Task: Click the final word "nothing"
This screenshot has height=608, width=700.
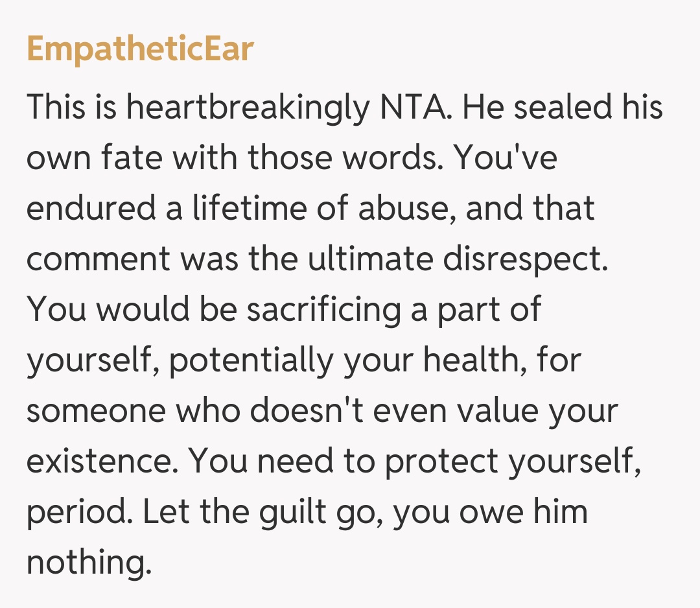Action: pyautogui.click(x=88, y=563)
